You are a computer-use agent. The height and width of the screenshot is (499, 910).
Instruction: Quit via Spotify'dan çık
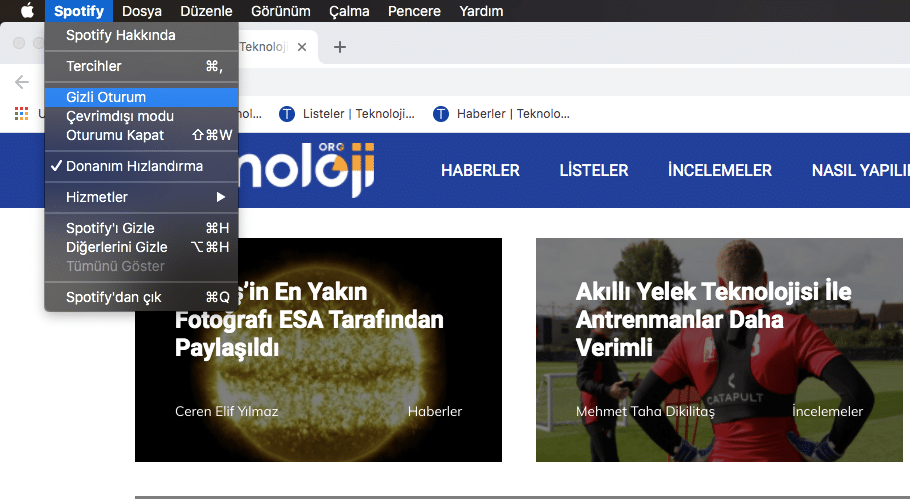pos(142,297)
